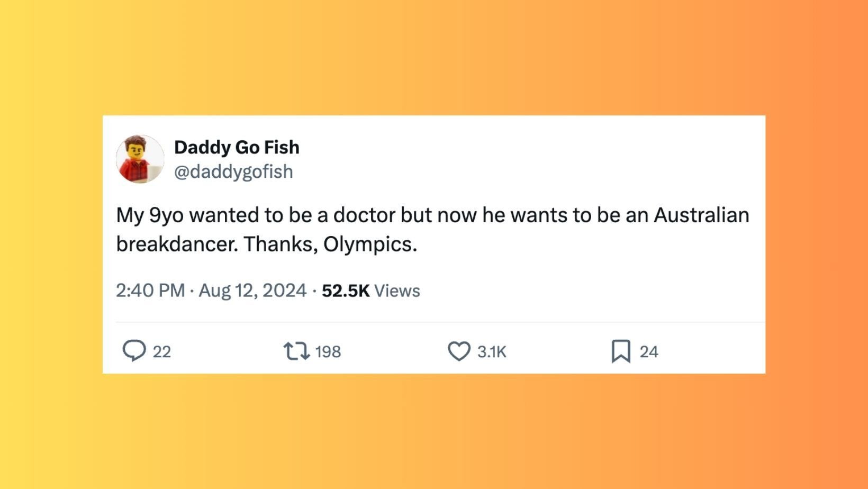Click the word "doctor" in the tweet
This screenshot has width=868, height=489.
pyautogui.click(x=364, y=215)
